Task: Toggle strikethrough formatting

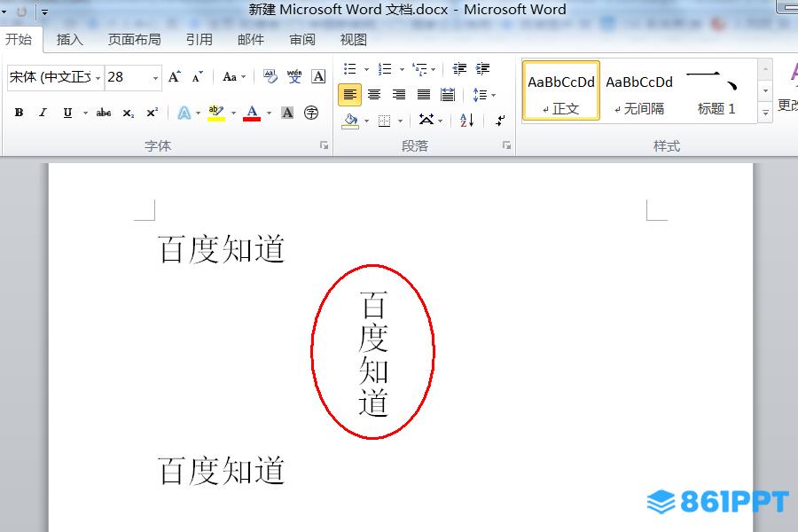Action: coord(104,113)
